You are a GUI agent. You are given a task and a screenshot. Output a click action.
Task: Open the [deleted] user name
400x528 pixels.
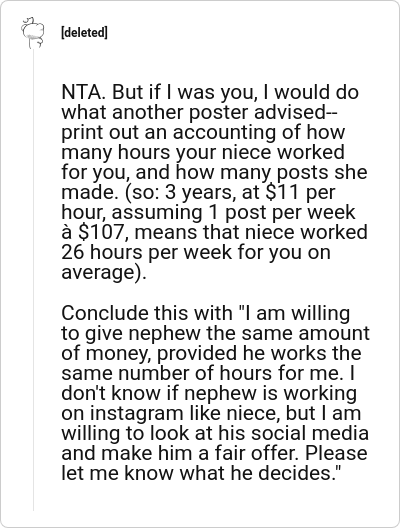84,33
